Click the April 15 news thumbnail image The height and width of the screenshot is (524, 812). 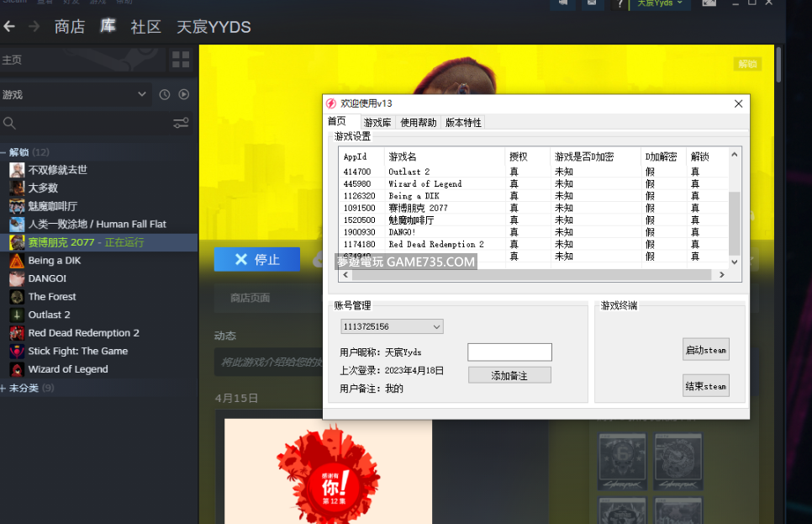329,471
